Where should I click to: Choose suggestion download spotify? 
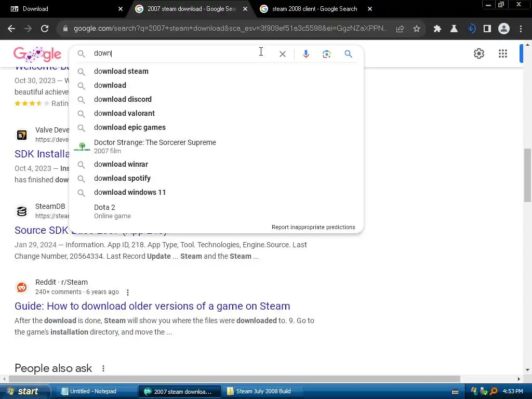click(216, 178)
